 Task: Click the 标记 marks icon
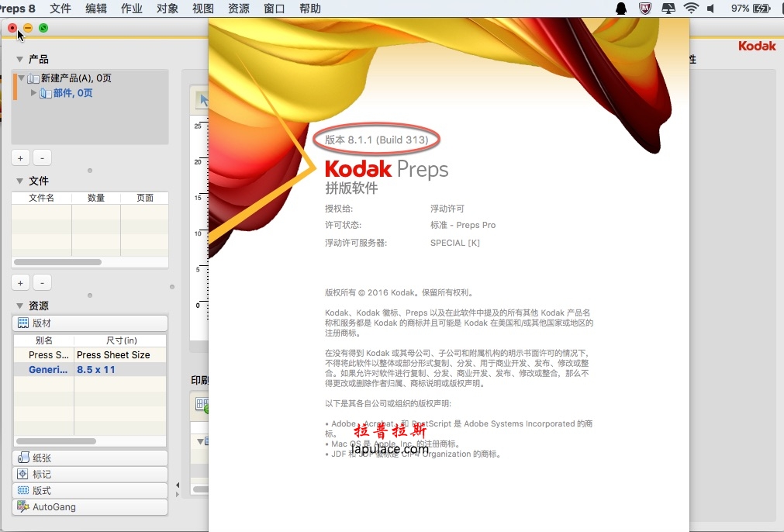tap(23, 474)
